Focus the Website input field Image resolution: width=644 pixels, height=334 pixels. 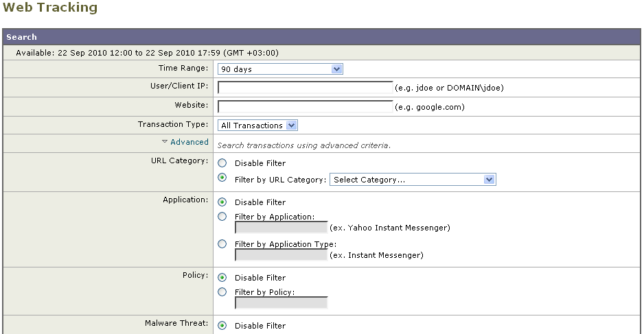[305, 107]
